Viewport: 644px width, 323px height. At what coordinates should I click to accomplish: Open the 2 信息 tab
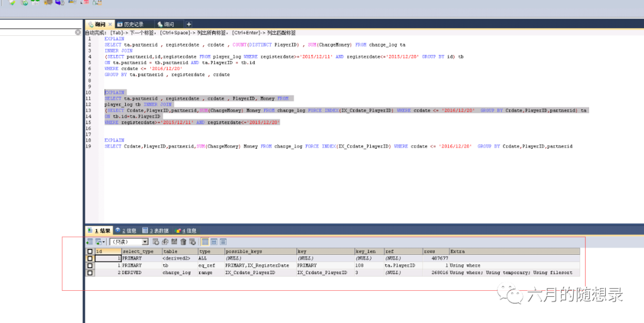126,231
